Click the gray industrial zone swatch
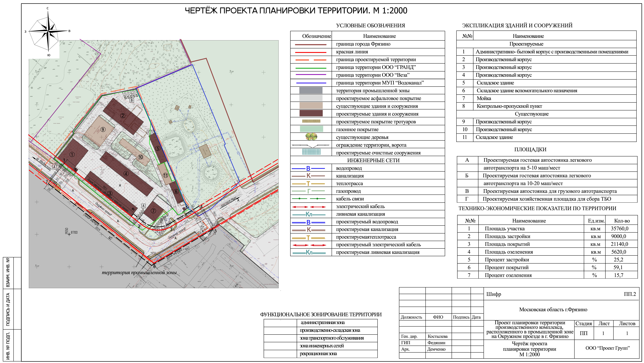The height and width of the screenshot is (363, 644). coord(311,90)
